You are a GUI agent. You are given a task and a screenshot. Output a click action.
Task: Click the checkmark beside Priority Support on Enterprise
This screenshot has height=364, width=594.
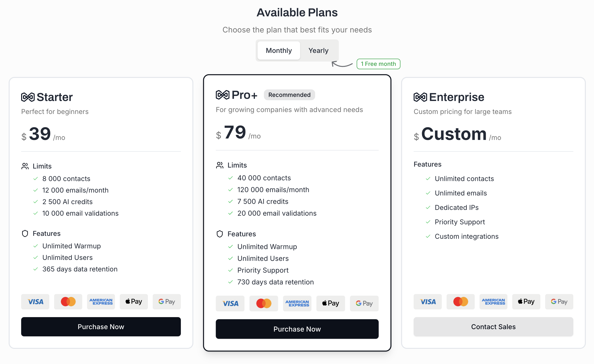(x=428, y=222)
